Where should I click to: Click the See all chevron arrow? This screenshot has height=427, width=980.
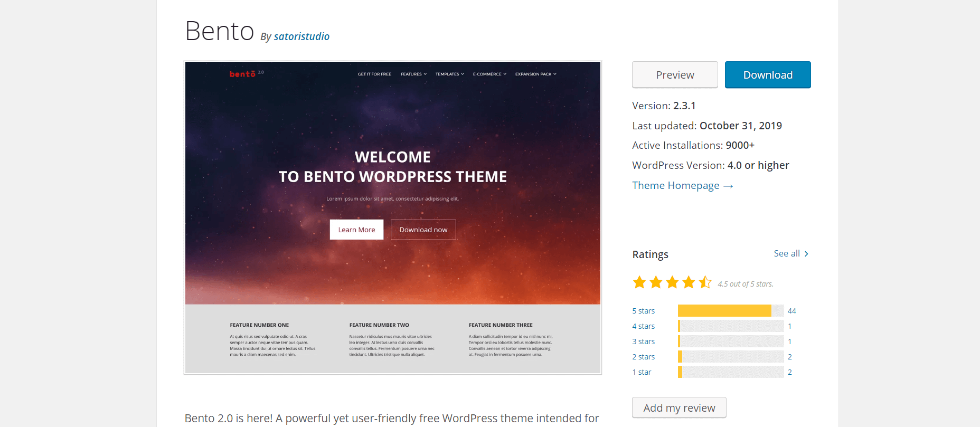pyautogui.click(x=806, y=254)
